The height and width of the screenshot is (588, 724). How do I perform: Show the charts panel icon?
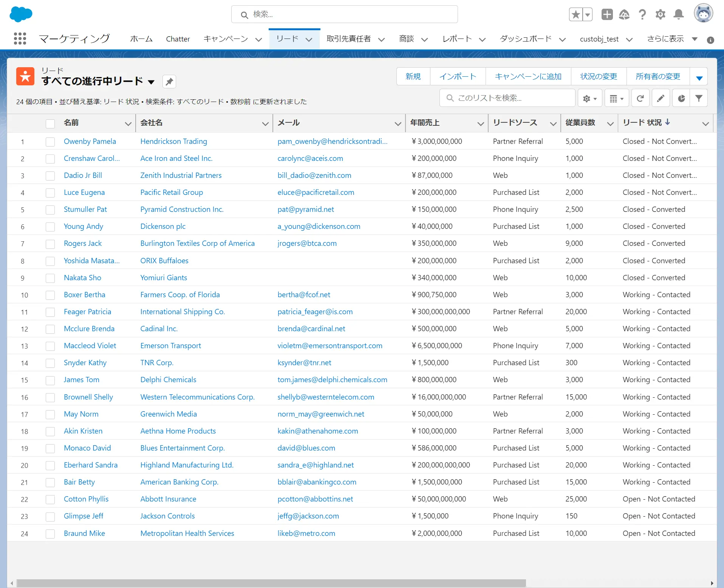coord(681,99)
